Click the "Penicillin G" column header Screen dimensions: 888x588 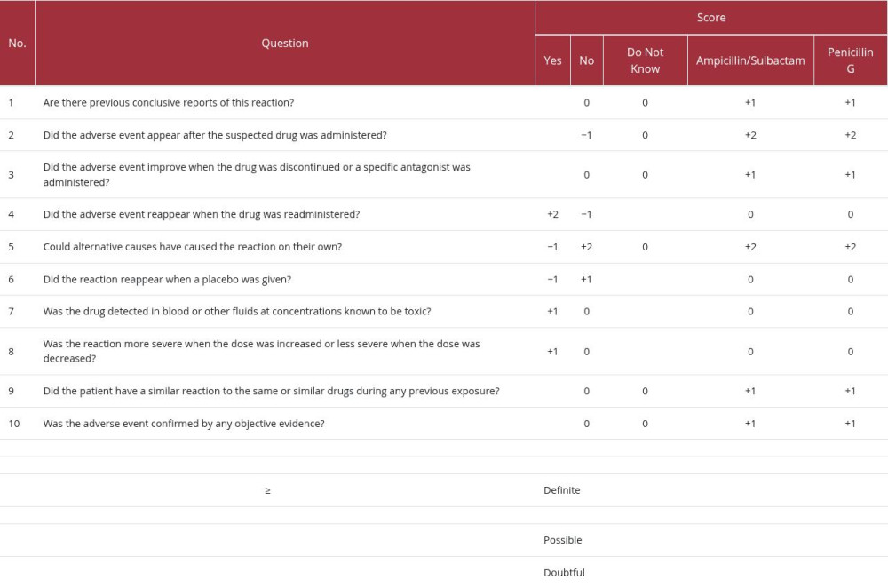coord(850,60)
